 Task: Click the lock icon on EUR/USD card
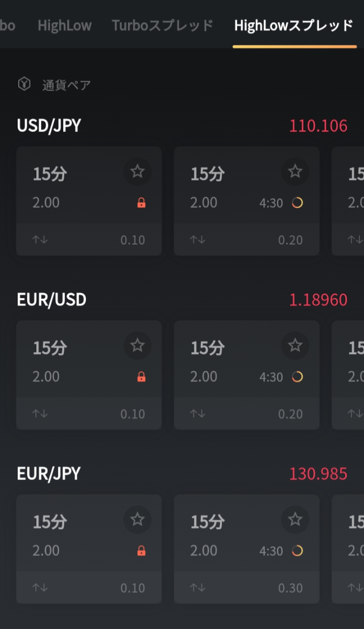(141, 376)
